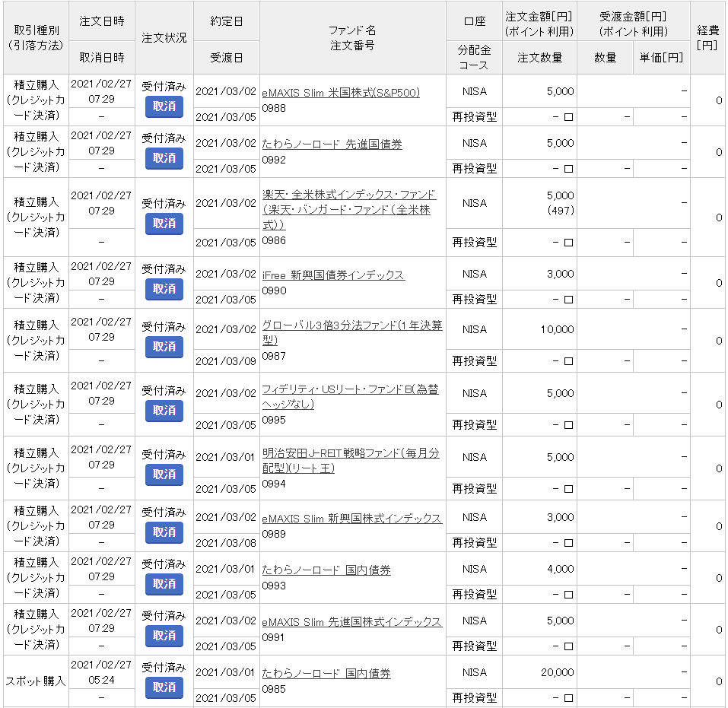This screenshot has height=708, width=728.
Task: Select order number 0990
Action: coord(274,291)
